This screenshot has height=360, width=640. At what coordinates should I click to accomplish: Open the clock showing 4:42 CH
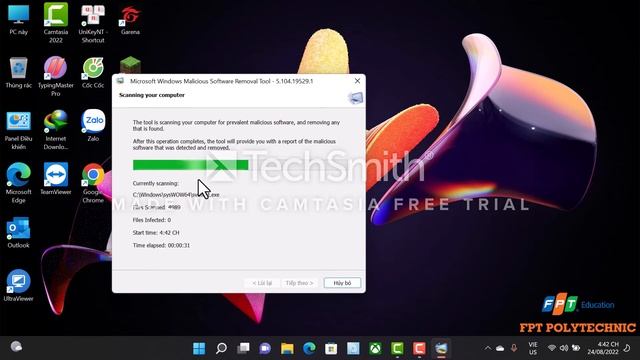603,348
